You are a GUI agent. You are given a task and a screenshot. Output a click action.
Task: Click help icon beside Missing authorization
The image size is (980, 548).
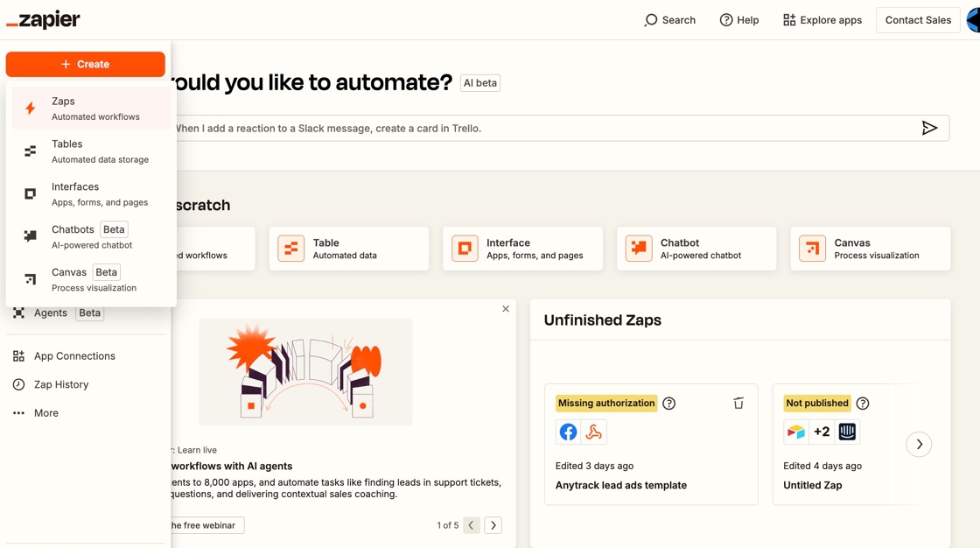[x=669, y=404]
